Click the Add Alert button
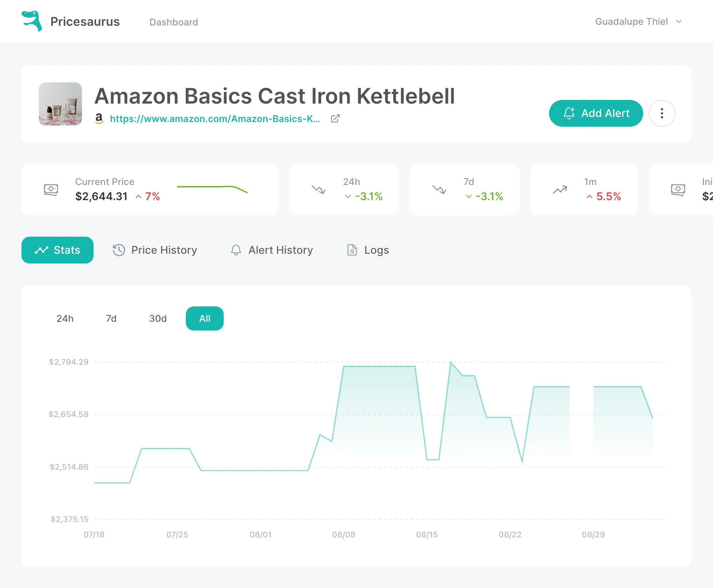Viewport: 713px width, 588px height. tap(596, 113)
